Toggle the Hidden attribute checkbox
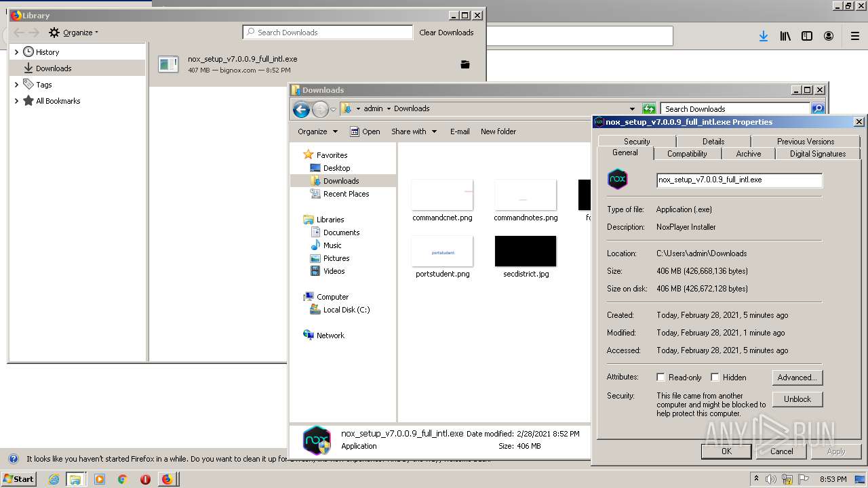 click(x=715, y=378)
